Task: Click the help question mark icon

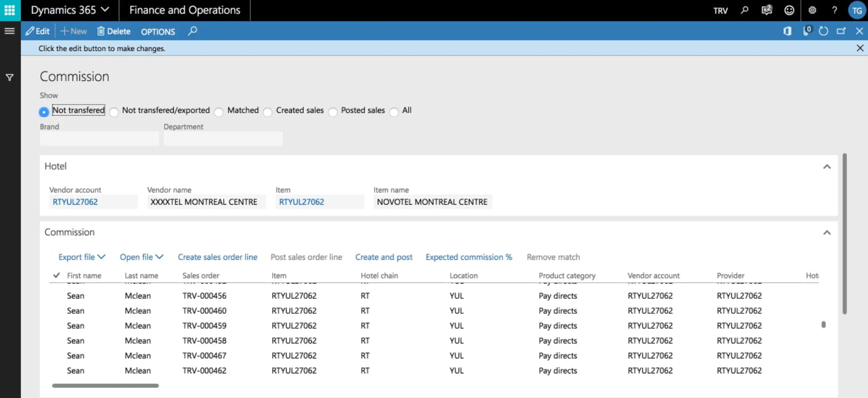Action: click(834, 10)
